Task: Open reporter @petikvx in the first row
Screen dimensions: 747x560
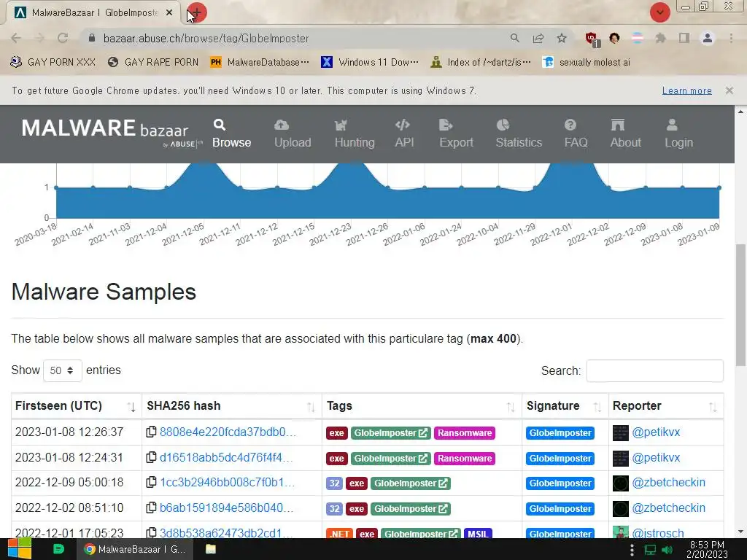Action: (656, 432)
